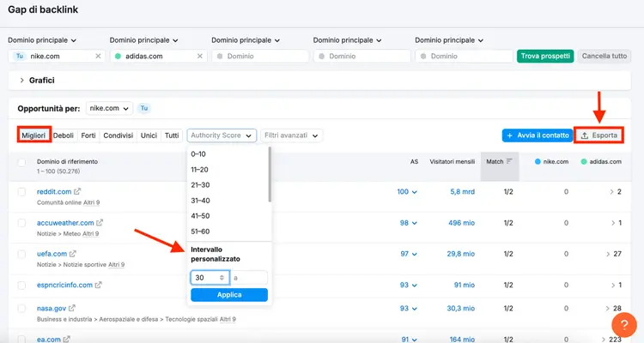The height and width of the screenshot is (343, 644).
Task: Click the Tu badge next to the nike.com selector
Action: click(143, 108)
